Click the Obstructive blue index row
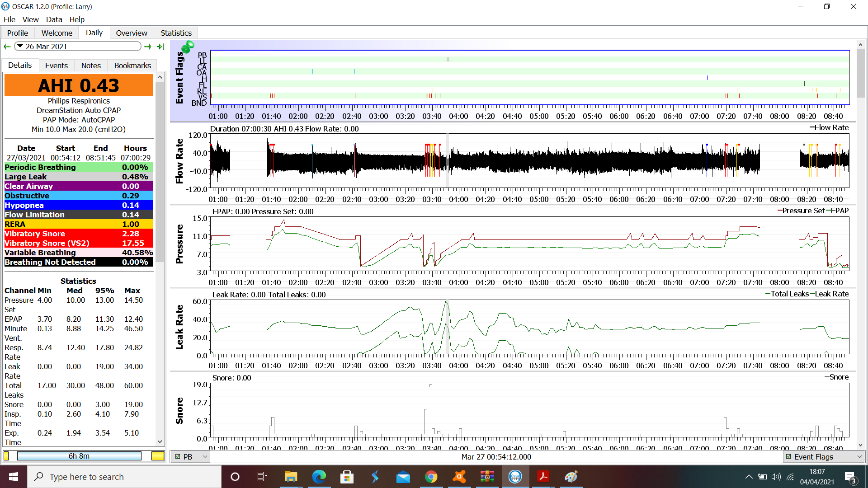868x488 pixels. coord(79,196)
